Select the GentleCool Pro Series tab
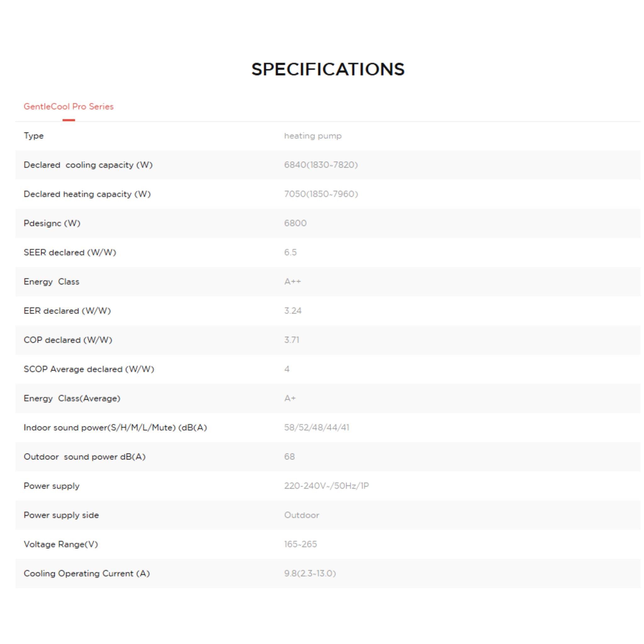This screenshot has height=644, width=644. pos(68,106)
